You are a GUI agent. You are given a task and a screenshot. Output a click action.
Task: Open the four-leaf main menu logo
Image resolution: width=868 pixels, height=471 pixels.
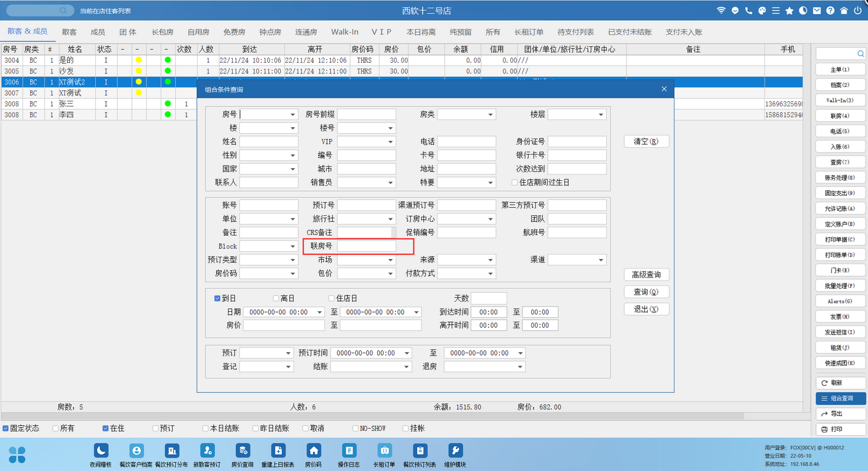tap(18, 454)
